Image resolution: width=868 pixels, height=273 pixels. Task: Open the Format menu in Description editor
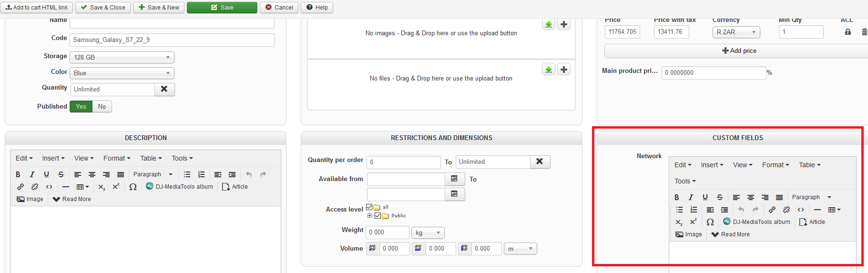click(x=116, y=158)
